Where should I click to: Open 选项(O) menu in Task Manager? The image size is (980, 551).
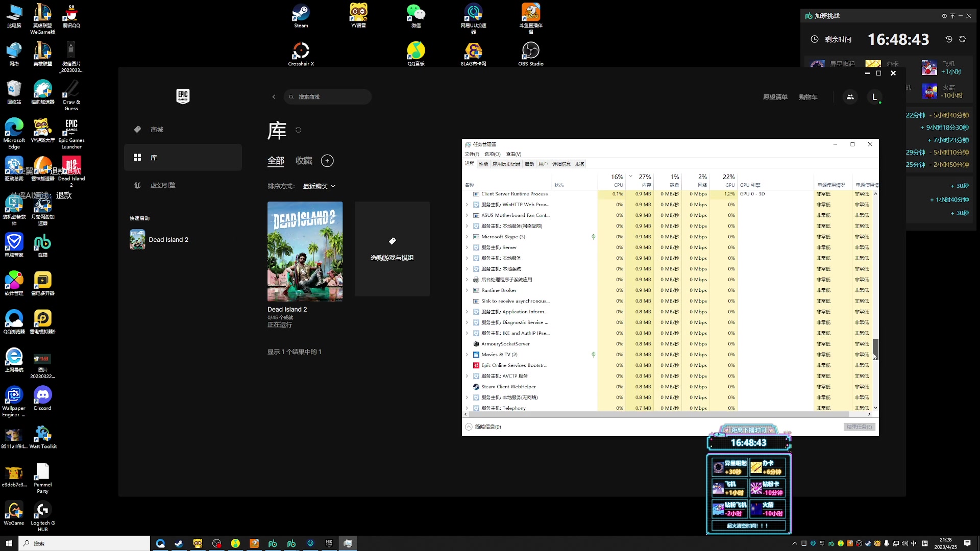pyautogui.click(x=492, y=154)
